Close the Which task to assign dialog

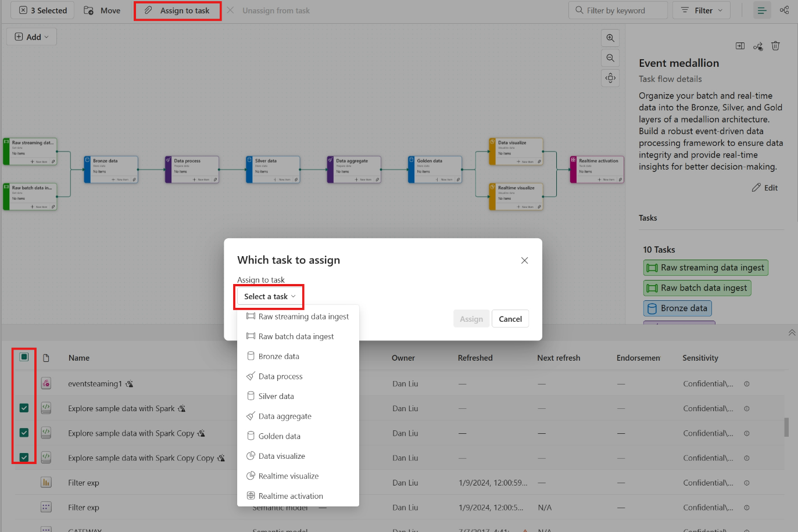(524, 260)
